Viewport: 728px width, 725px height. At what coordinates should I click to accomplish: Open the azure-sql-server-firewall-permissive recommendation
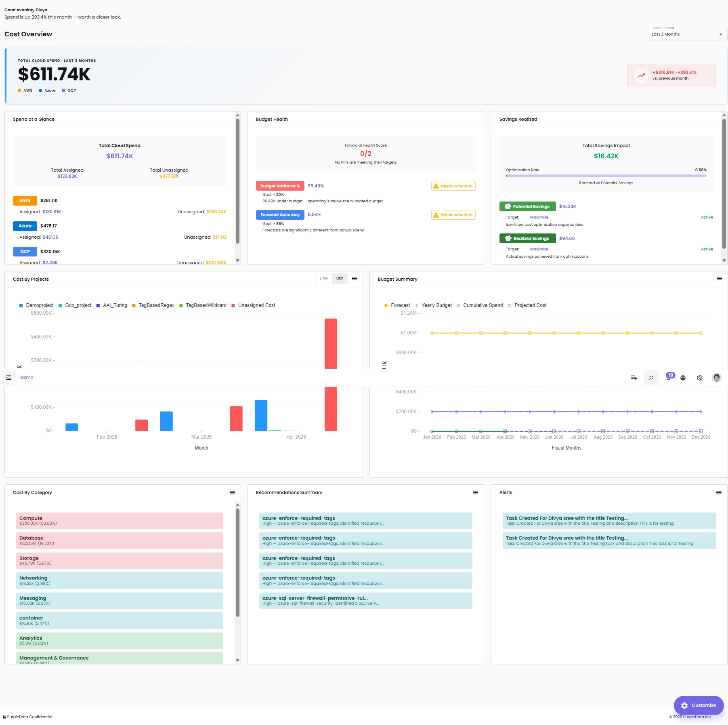click(x=365, y=601)
